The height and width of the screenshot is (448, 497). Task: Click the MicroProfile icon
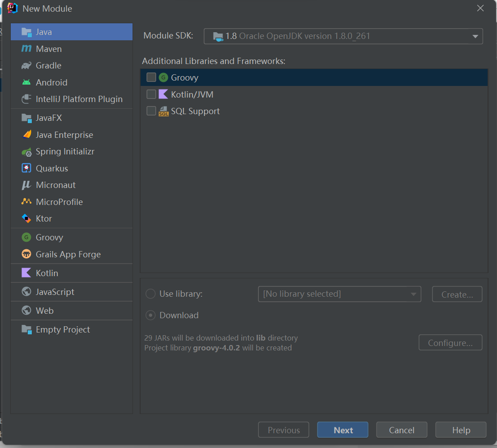coord(26,201)
